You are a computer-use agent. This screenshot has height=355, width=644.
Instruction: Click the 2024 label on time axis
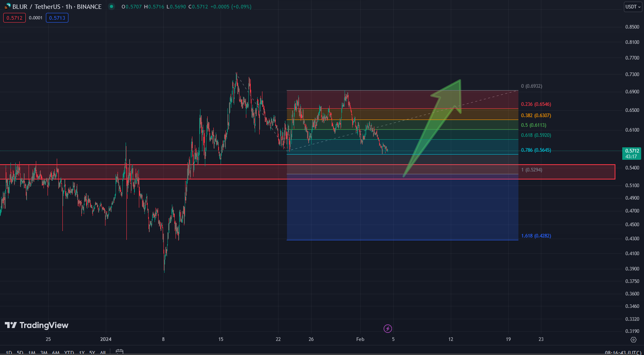pos(106,339)
